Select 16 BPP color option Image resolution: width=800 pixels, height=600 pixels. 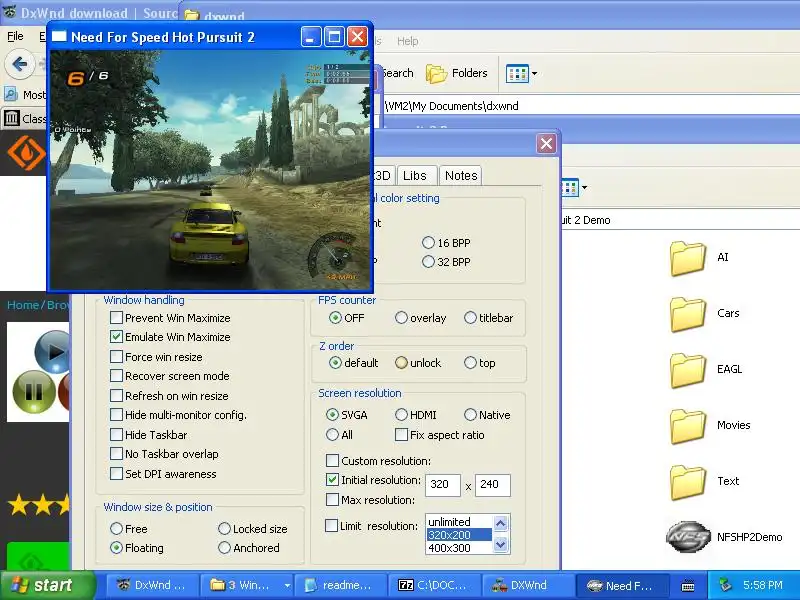pyautogui.click(x=428, y=243)
